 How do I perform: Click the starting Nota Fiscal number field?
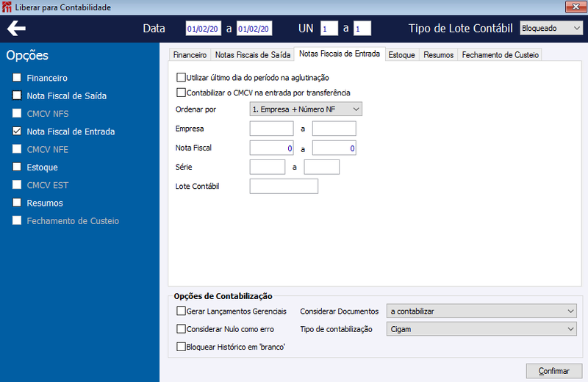pos(271,148)
